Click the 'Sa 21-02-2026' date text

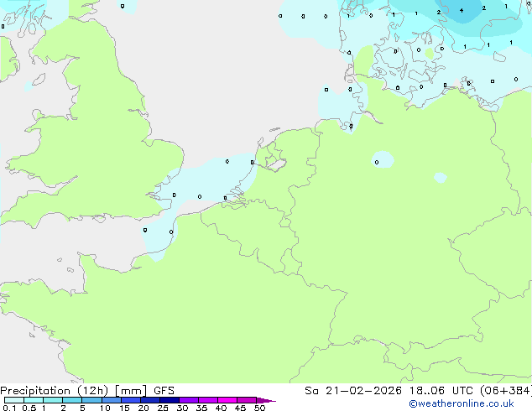click(x=353, y=391)
